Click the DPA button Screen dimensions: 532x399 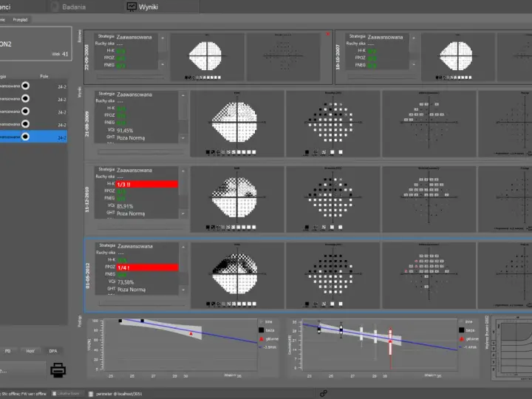pyautogui.click(x=53, y=351)
